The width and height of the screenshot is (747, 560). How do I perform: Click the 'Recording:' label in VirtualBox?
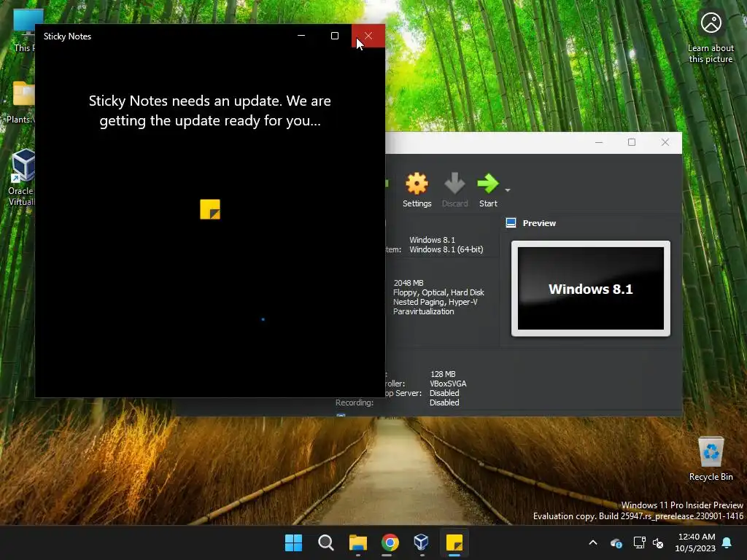[x=355, y=402]
